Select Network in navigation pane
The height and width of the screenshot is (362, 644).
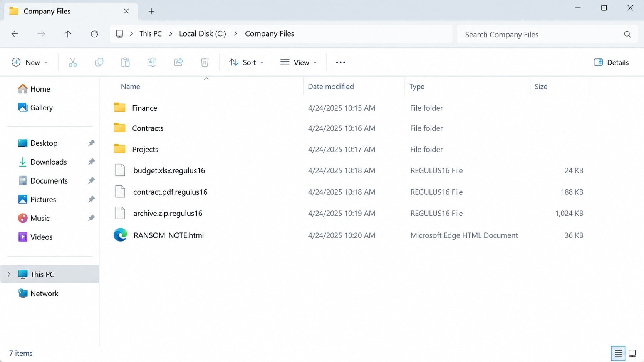[38, 294]
